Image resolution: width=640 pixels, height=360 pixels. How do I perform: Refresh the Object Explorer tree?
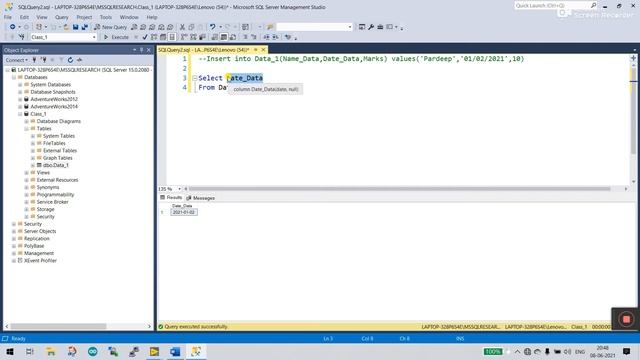(x=70, y=60)
